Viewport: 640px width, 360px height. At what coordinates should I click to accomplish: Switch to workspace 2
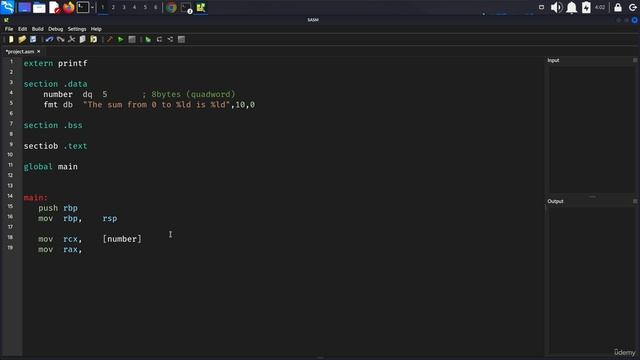coord(113,7)
